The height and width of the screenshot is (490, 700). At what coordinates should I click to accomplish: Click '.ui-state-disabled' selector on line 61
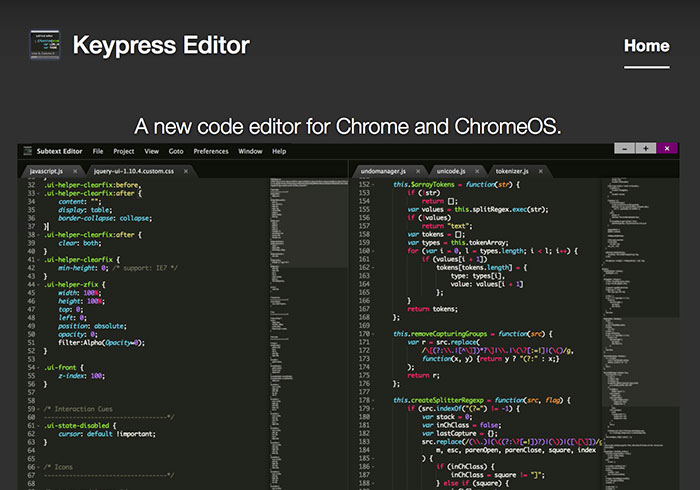tap(76, 426)
